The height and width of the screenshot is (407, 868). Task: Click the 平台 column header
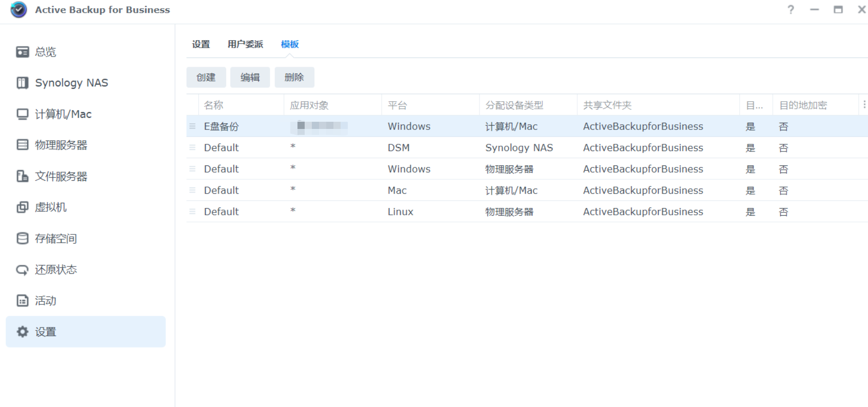(x=430, y=105)
